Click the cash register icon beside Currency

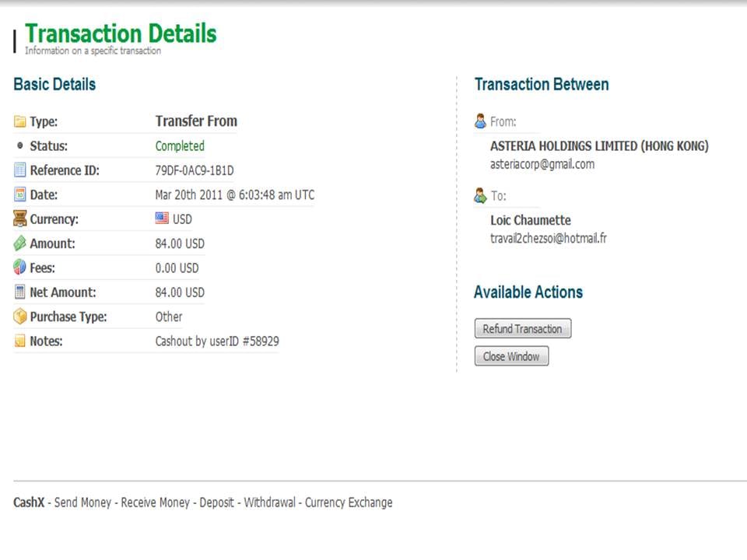pos(19,219)
